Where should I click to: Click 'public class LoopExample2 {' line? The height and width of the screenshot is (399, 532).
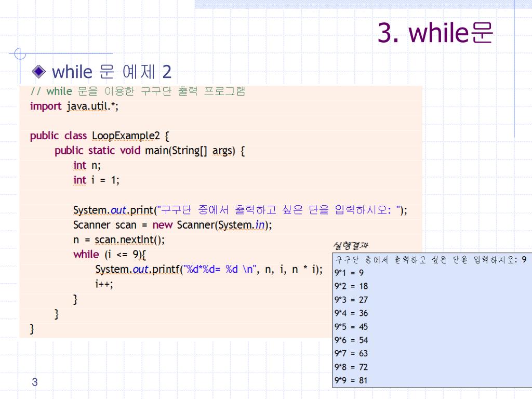99,136
